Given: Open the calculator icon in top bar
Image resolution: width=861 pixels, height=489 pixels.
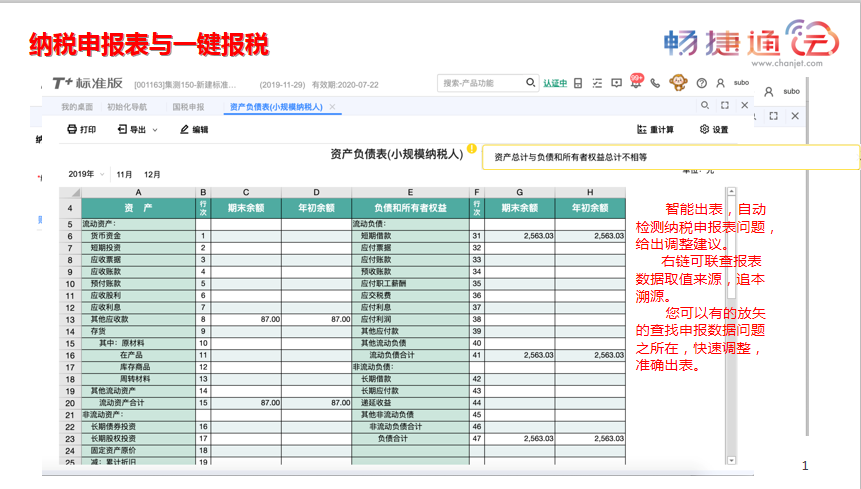Looking at the screenshot, I should [x=578, y=83].
